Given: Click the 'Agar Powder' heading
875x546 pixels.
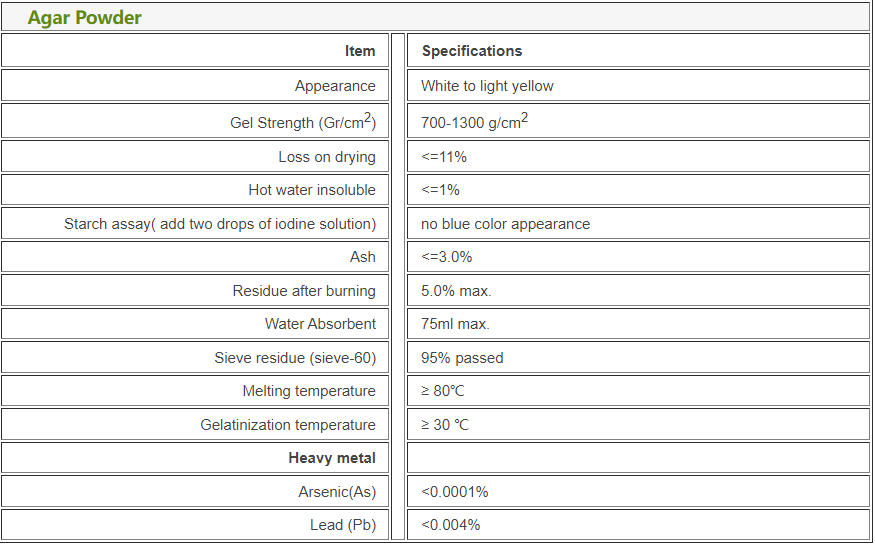Looking at the screenshot, I should (85, 18).
